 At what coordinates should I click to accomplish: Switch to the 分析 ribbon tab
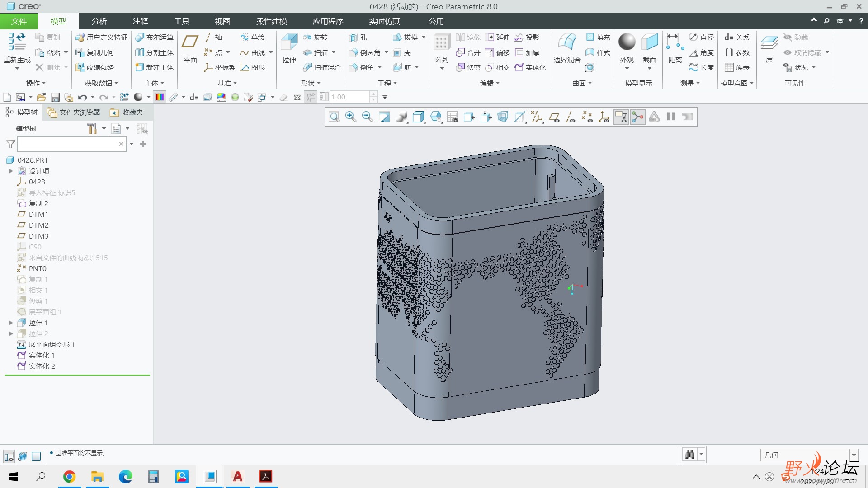99,21
